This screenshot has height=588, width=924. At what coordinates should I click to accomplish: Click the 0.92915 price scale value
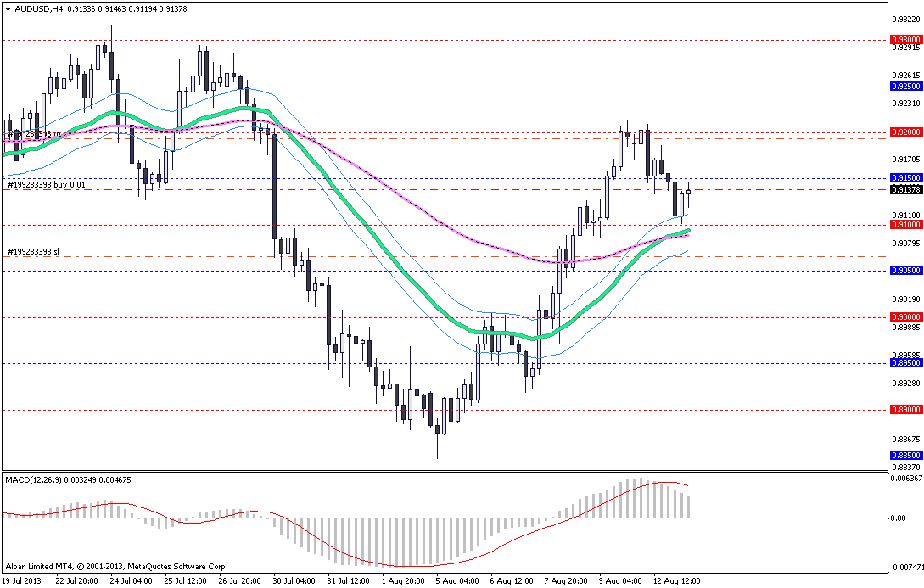pyautogui.click(x=906, y=48)
